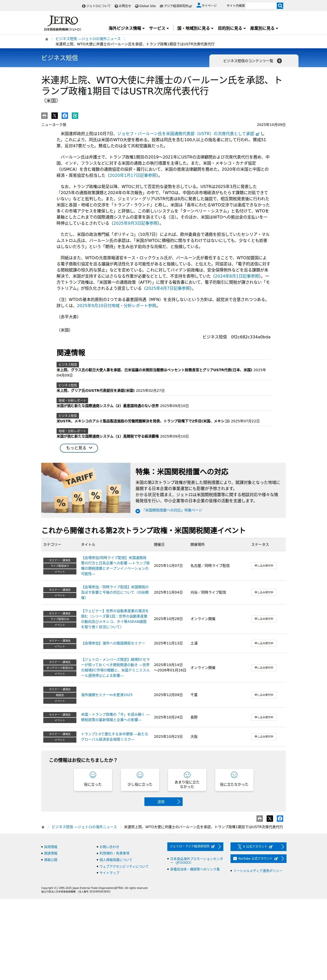Open the 個人情報保護について footer link
The width and height of the screenshot is (327, 980).
116,860
